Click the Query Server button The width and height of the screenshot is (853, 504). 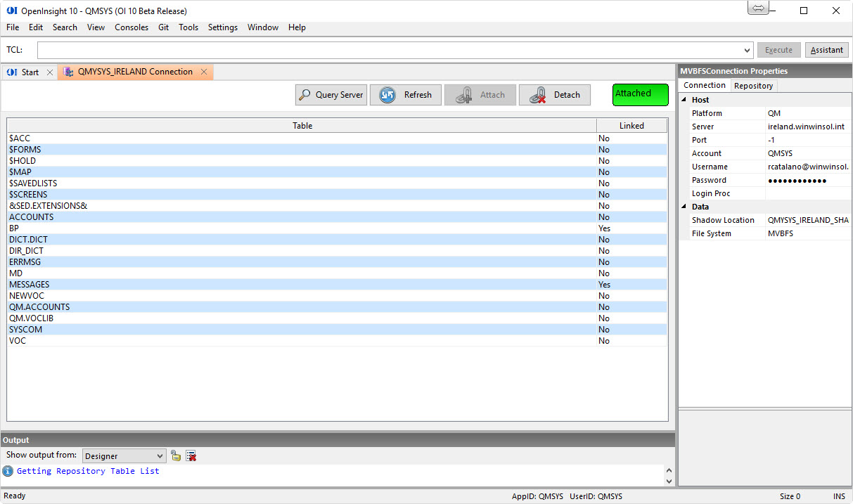point(331,95)
